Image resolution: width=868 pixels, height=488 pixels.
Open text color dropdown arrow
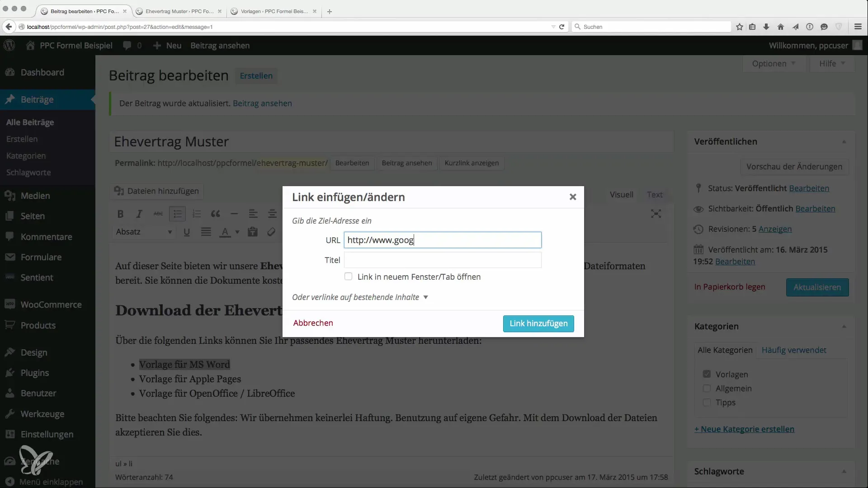(237, 232)
